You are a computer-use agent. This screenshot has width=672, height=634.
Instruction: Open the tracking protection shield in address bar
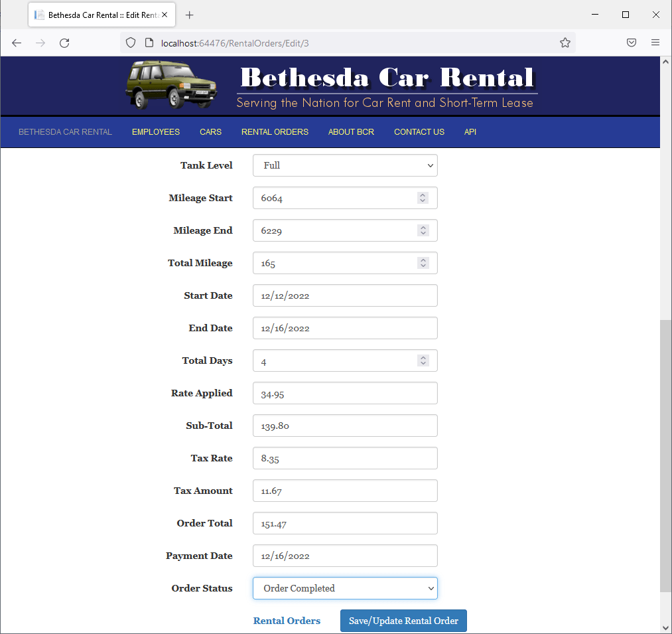coord(130,42)
